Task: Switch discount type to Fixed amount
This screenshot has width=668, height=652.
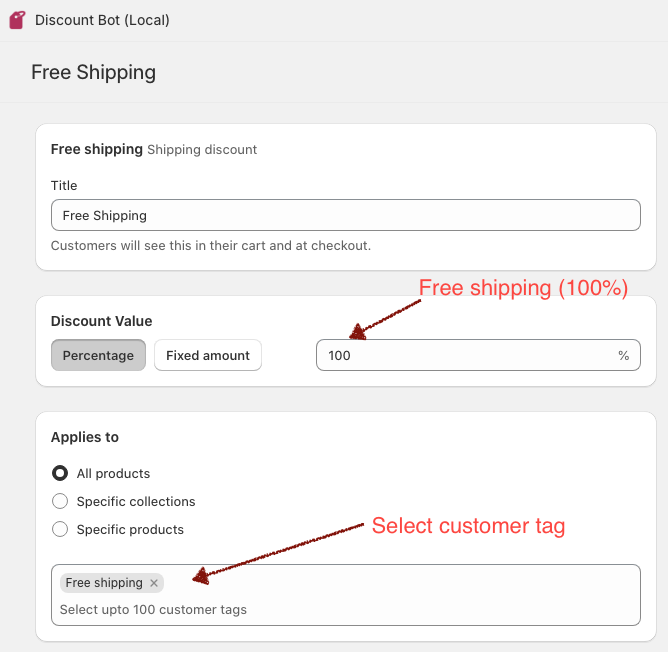Action: [208, 355]
